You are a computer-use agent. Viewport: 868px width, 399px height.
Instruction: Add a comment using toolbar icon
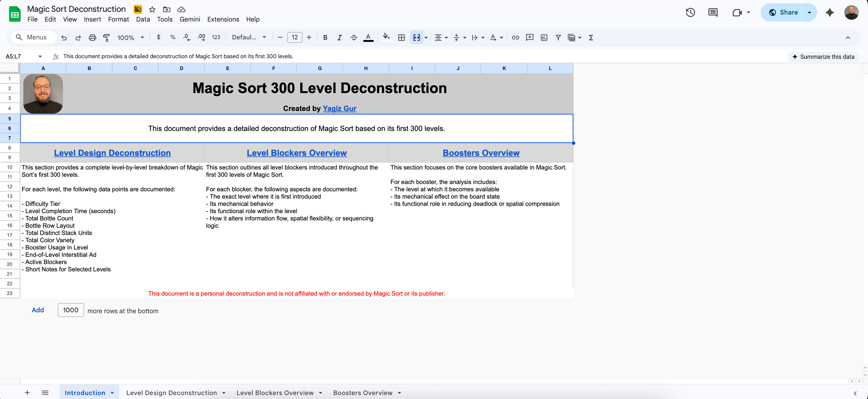click(530, 37)
